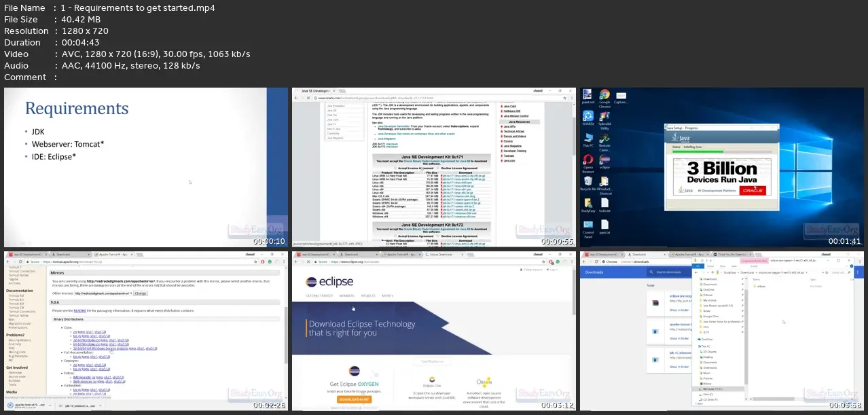Launch Opera Browser from the desktop
Image resolution: width=868 pixels, height=415 pixels.
coord(588,163)
